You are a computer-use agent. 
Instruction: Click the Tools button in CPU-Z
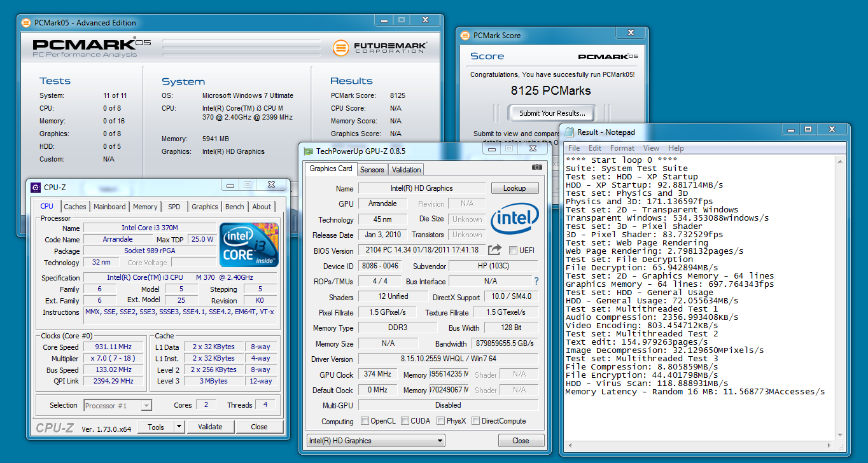[156, 427]
